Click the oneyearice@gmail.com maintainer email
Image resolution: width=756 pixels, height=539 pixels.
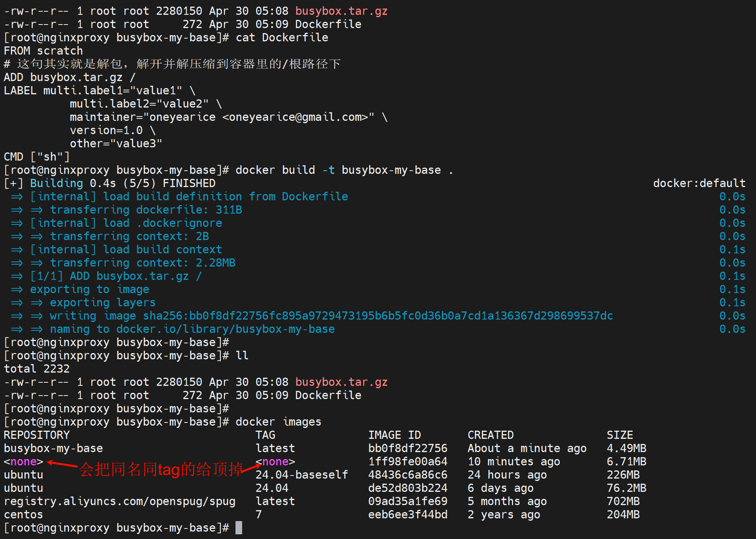click(x=298, y=117)
